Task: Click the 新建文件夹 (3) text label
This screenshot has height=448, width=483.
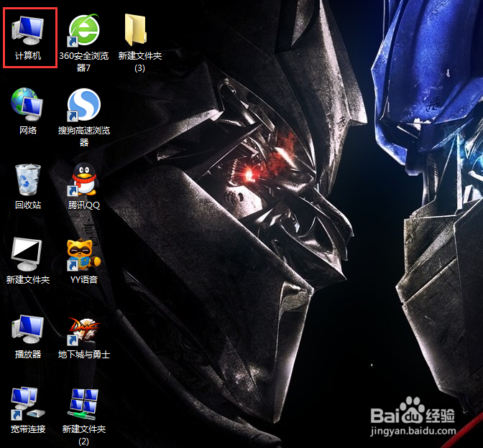Action: click(x=140, y=62)
